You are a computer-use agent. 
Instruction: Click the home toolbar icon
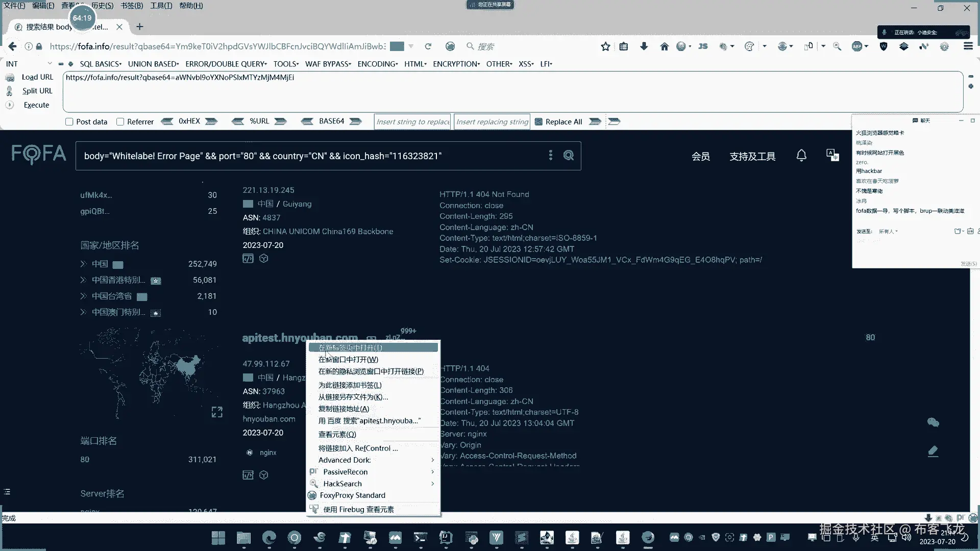[664, 46]
